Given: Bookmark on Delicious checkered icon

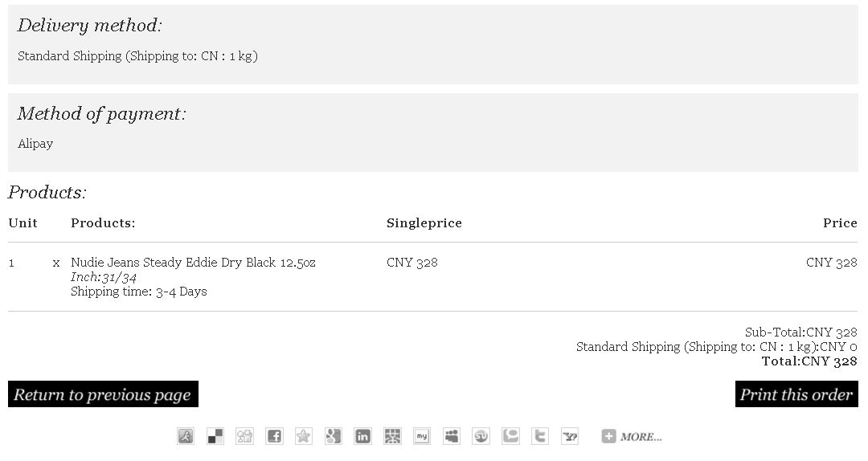Looking at the screenshot, I should point(215,436).
